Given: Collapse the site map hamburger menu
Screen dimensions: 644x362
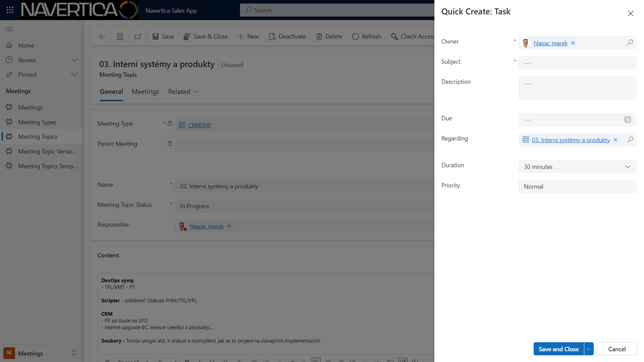Looking at the screenshot, I should [x=9, y=29].
